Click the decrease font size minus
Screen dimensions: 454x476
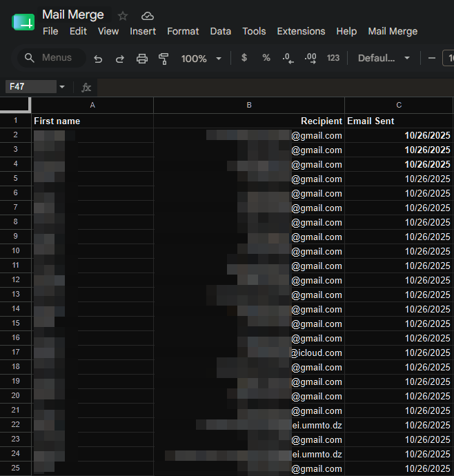pyautogui.click(x=431, y=58)
